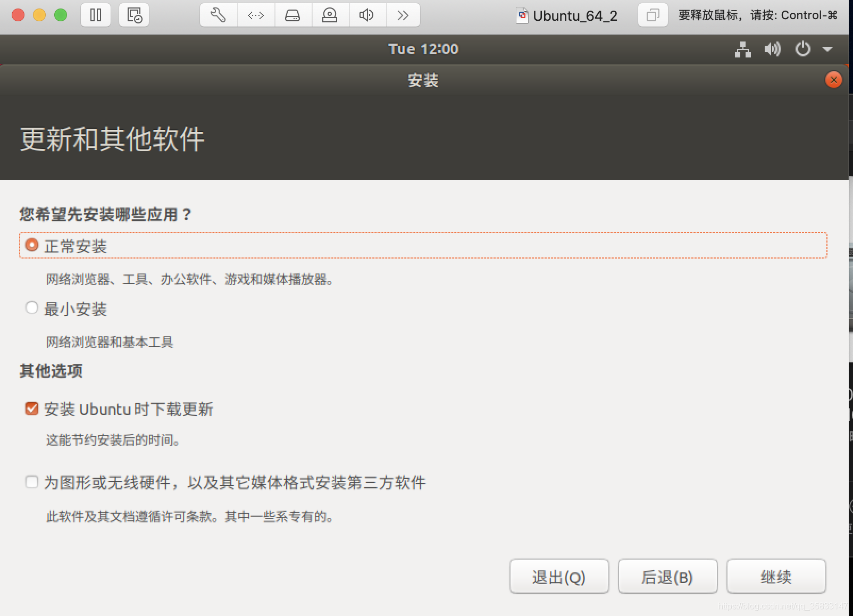The height and width of the screenshot is (616, 853).
Task: Click the macOS green fullscreen button
Action: pyautogui.click(x=61, y=15)
